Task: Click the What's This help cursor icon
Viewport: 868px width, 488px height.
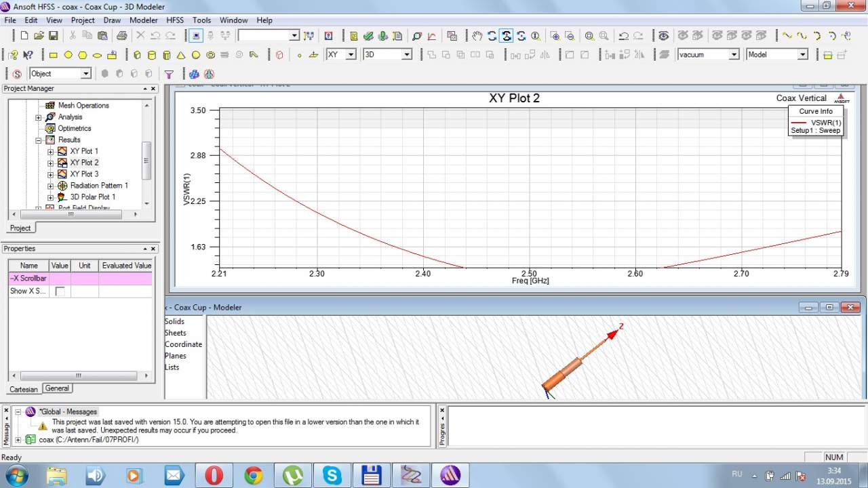Action: point(28,55)
